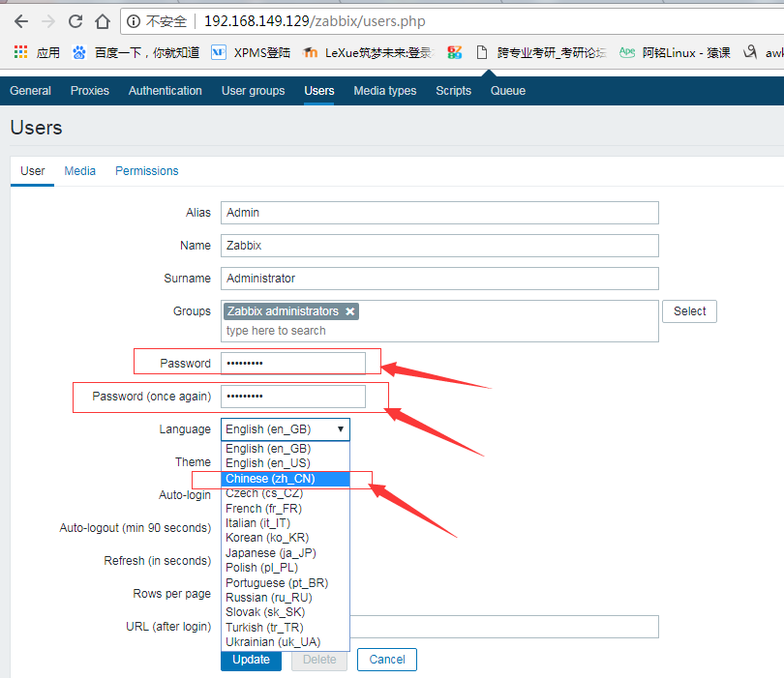Select Italian (it_IT) language option
Image resolution: width=784 pixels, height=678 pixels.
[285, 523]
